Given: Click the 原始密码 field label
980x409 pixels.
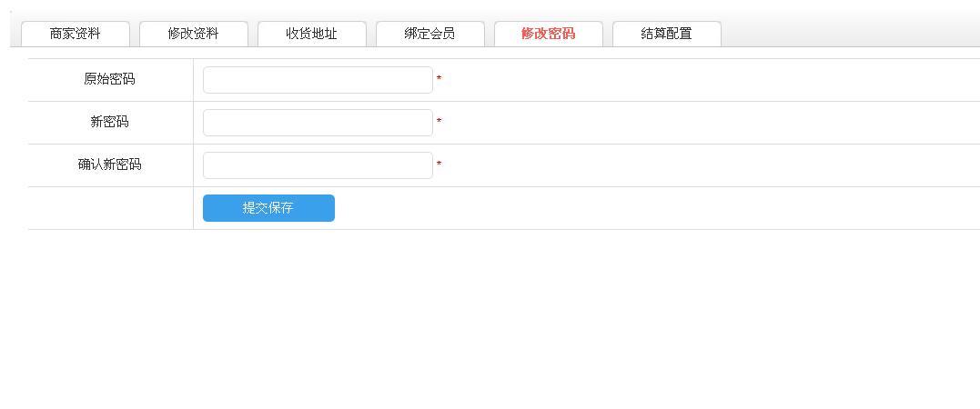Looking at the screenshot, I should tap(109, 79).
